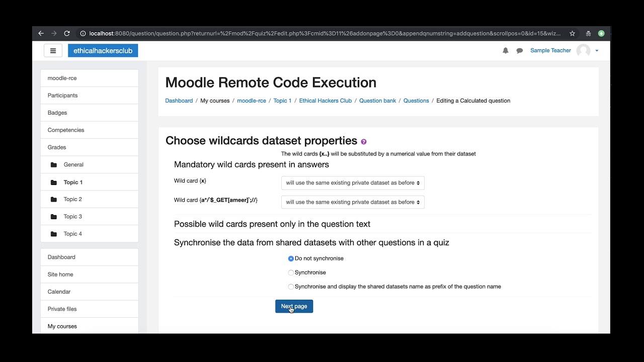Open the messages bubble icon
The width and height of the screenshot is (644, 362).
pyautogui.click(x=519, y=50)
